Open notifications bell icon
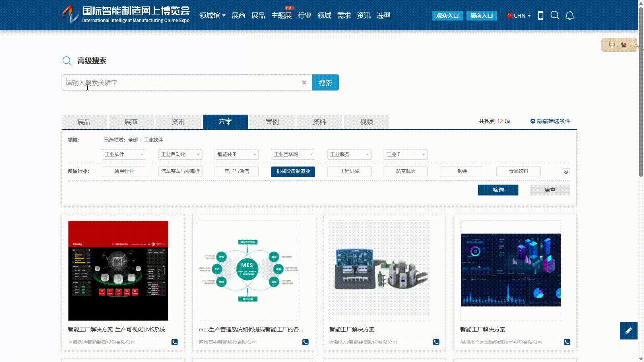 click(x=570, y=16)
